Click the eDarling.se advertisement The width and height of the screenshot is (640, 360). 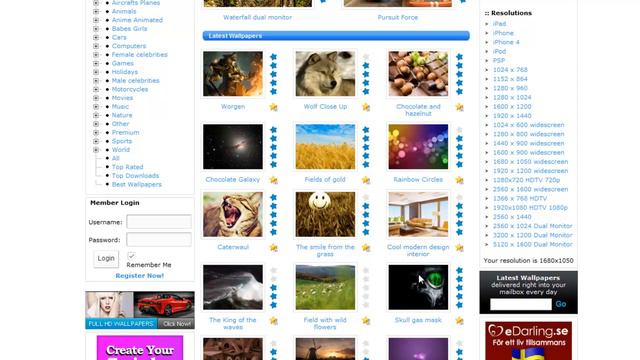528,341
